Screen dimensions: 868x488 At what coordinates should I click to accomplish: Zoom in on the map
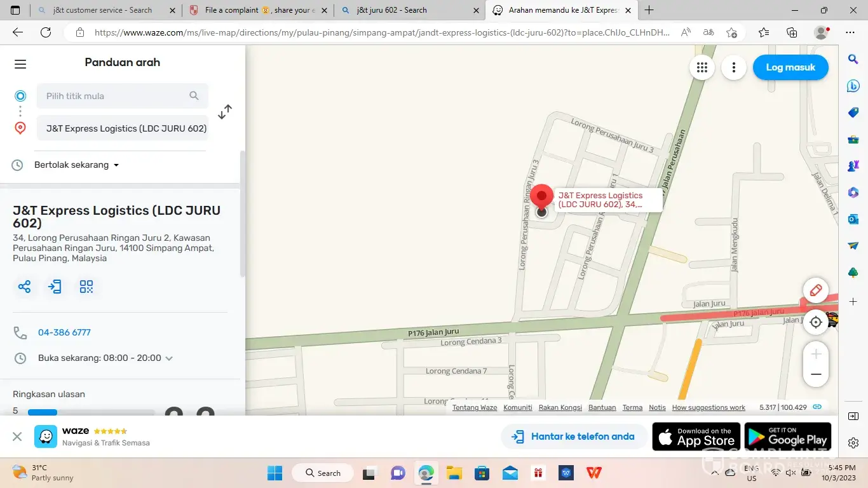[x=816, y=354]
